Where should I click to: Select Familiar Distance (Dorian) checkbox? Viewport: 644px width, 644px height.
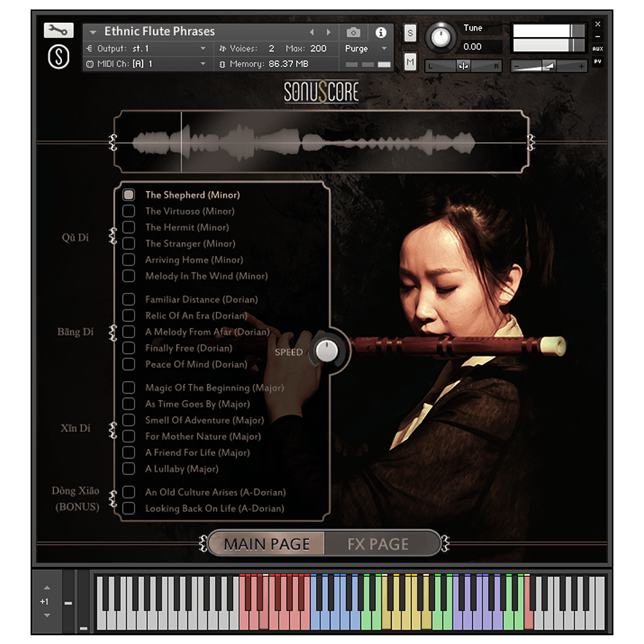(x=128, y=299)
